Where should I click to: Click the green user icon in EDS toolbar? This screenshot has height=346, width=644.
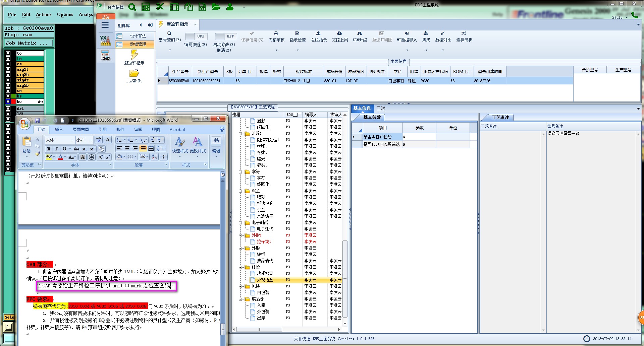coord(230,7)
